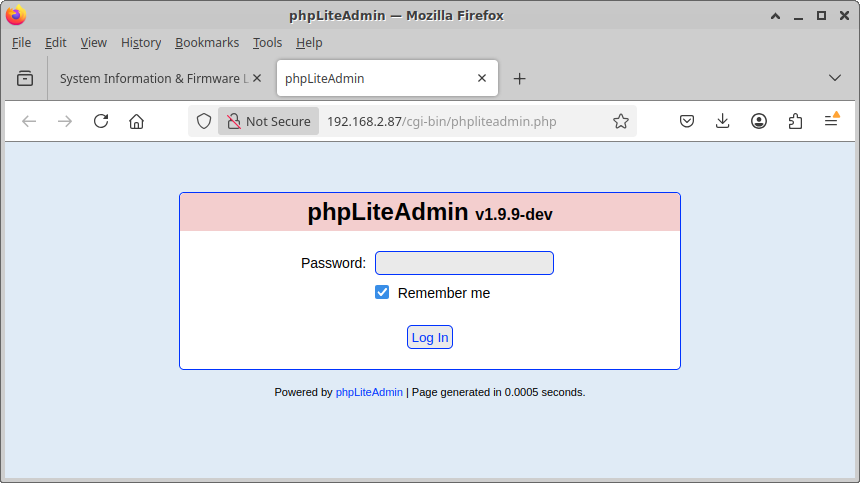
Task: Open the Firefox account icon
Action: pos(759,121)
